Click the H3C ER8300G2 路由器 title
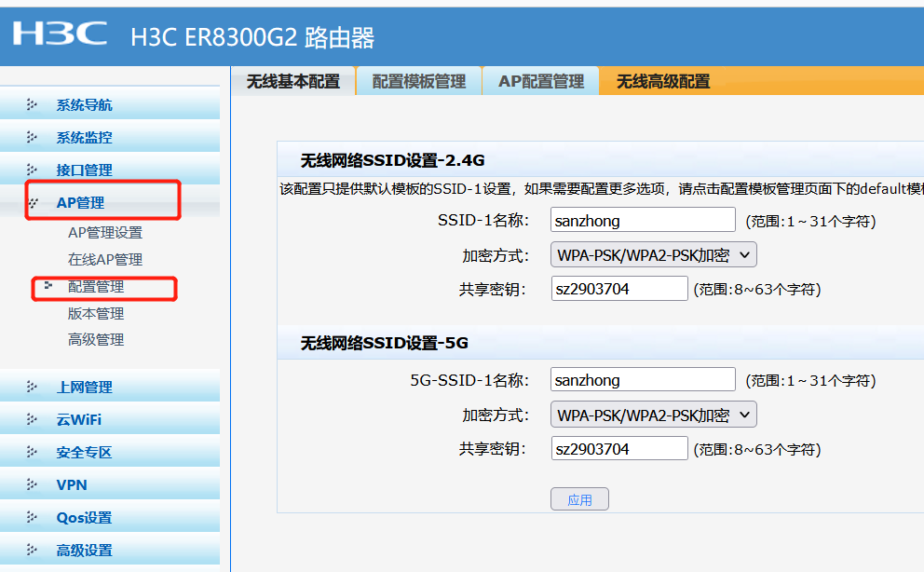 [x=252, y=37]
